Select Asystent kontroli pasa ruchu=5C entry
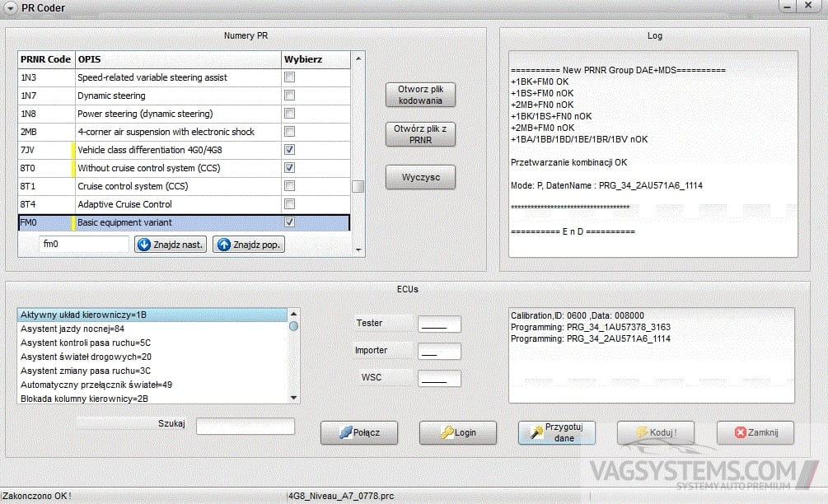 pos(152,343)
